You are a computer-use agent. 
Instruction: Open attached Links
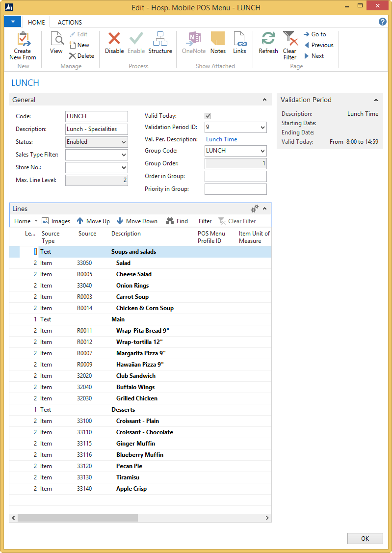click(x=239, y=39)
